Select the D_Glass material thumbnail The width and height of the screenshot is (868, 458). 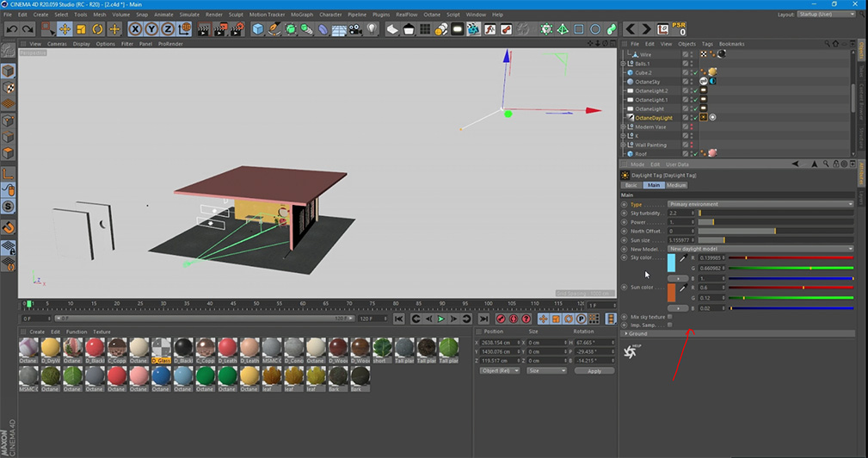161,349
